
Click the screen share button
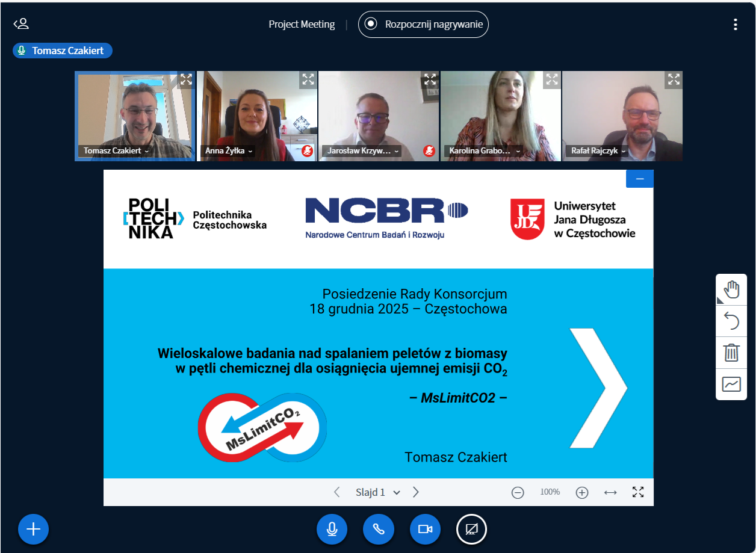pos(472,529)
